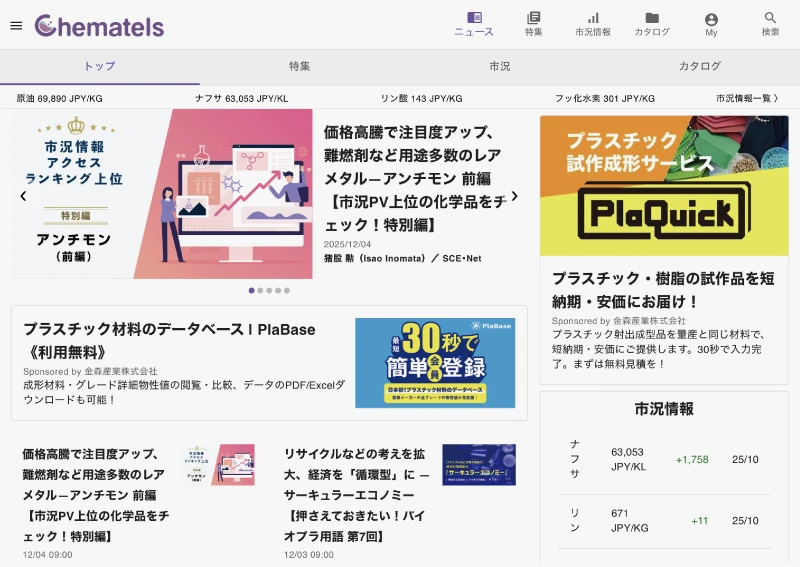The image size is (800, 567).
Task: Select last carousel pagination dot
Action: (287, 290)
